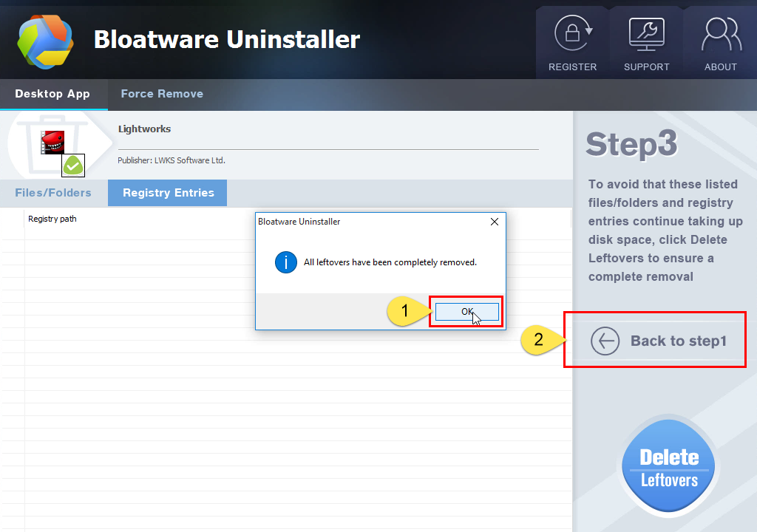Open the About people icon

pyautogui.click(x=722, y=34)
